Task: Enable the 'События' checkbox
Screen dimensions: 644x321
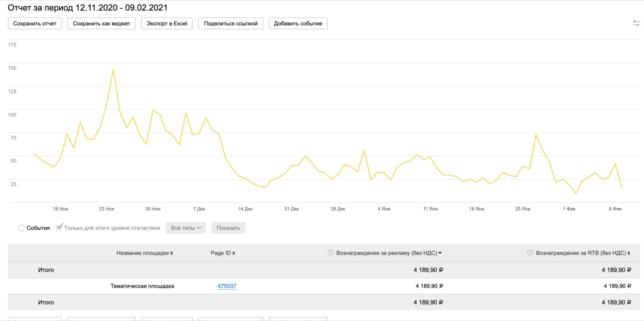Action: 21,228
